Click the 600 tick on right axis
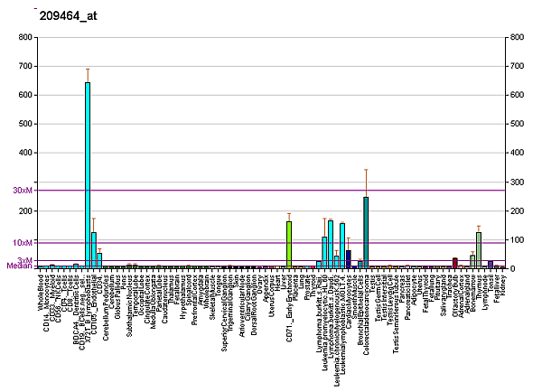This screenshot has height=392, width=542. [518, 95]
